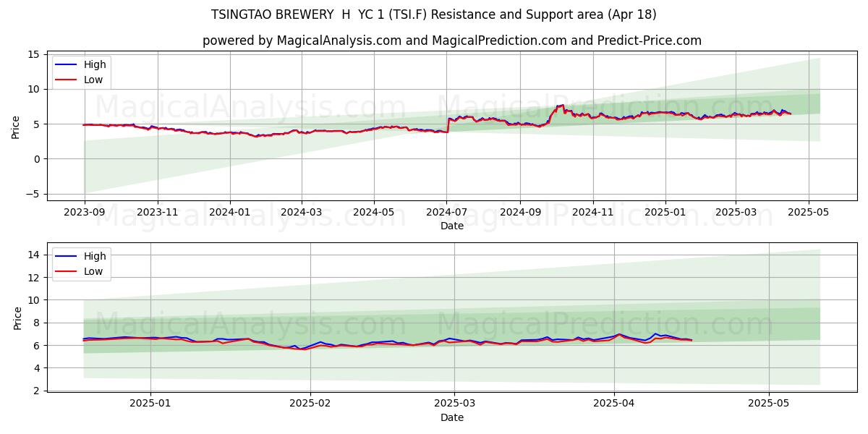This screenshot has height=434, width=868.
Task: Click the bottom chart's 'Date' axis label
Action: [x=452, y=417]
